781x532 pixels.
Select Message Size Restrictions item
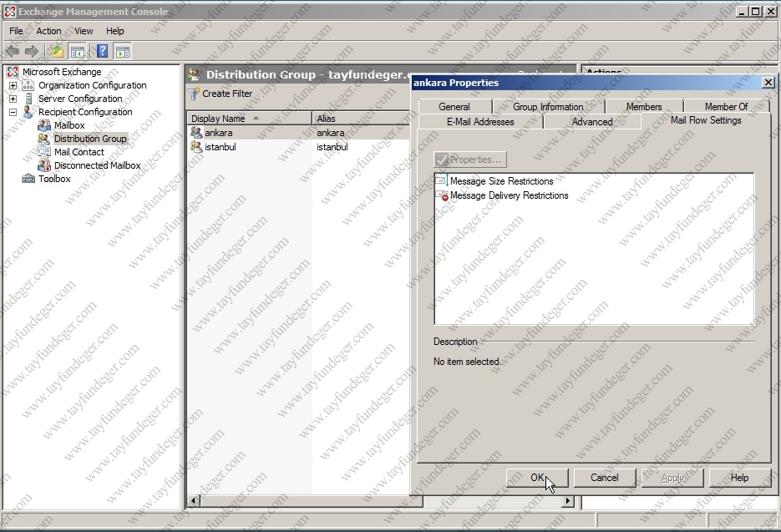coord(501,181)
